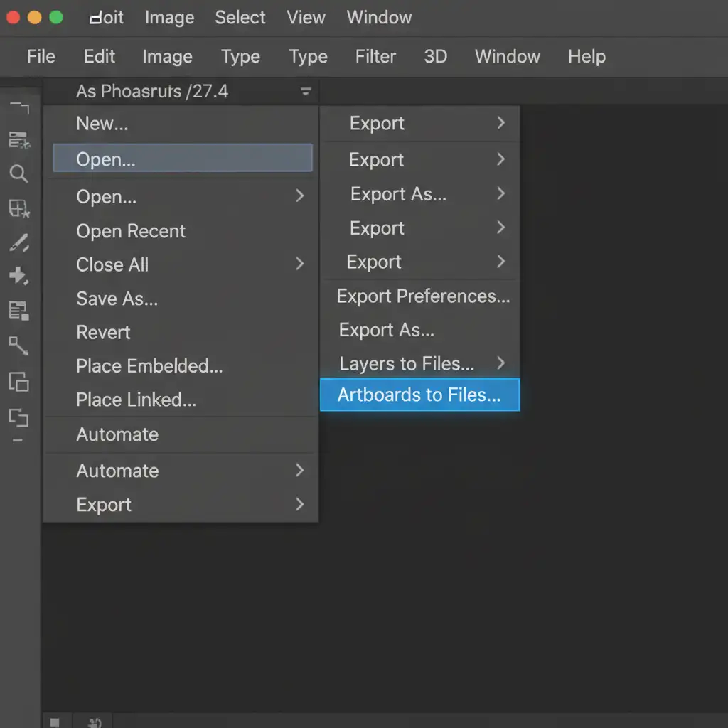Open the Help menu

tap(587, 57)
